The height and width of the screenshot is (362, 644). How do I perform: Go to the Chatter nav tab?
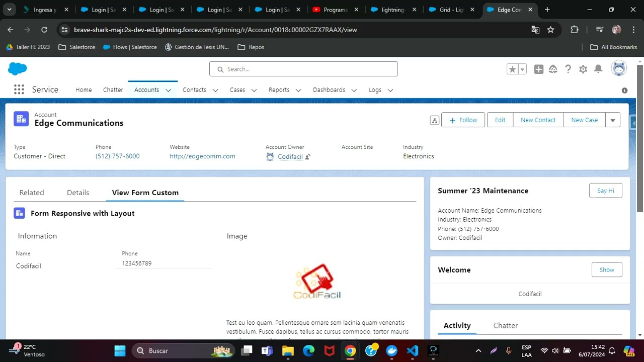[113, 90]
